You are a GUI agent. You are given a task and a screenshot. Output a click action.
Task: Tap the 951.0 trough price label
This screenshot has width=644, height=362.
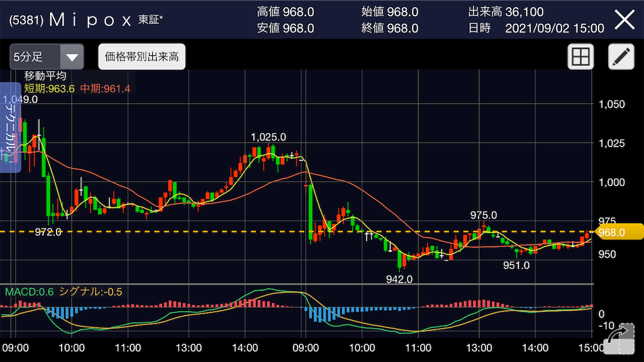516,266
